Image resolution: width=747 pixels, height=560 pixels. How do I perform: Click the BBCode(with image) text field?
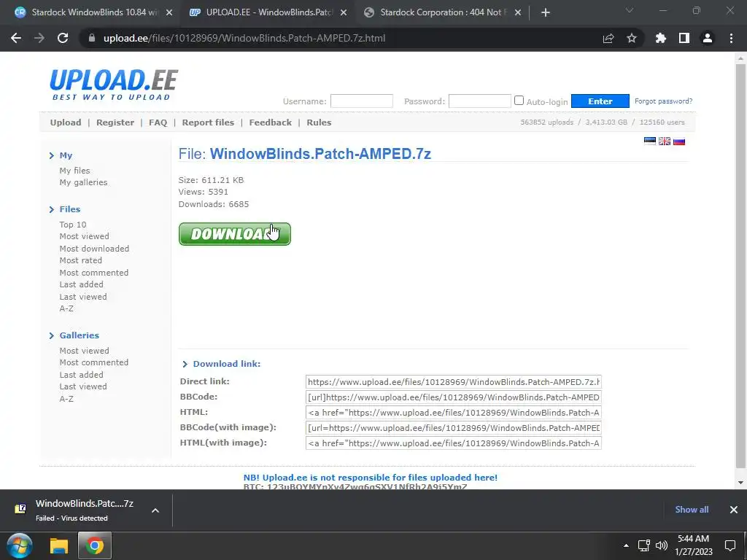point(454,427)
